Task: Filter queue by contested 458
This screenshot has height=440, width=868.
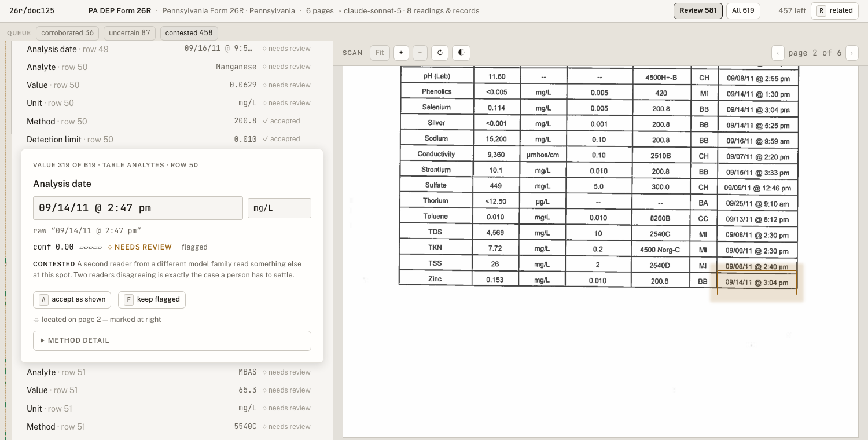Action: point(189,33)
